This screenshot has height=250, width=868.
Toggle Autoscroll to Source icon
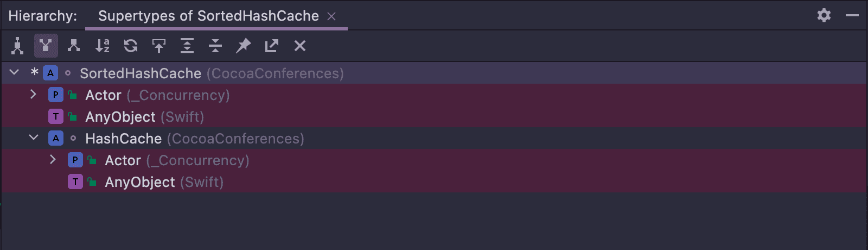158,46
